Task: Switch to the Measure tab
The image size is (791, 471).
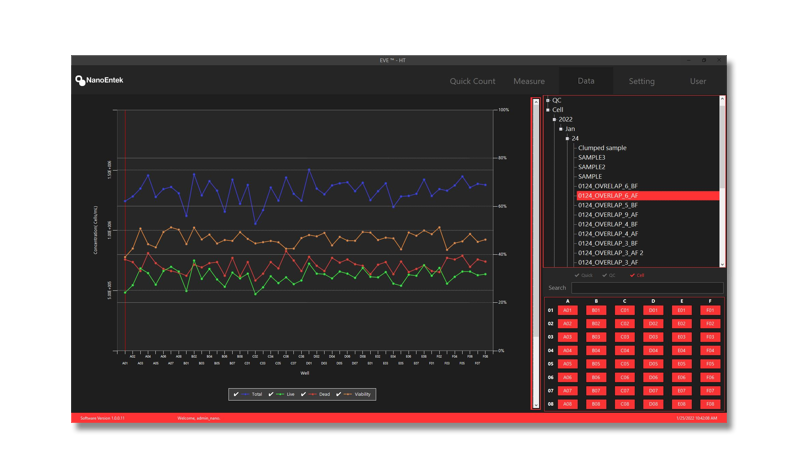Action: (529, 81)
